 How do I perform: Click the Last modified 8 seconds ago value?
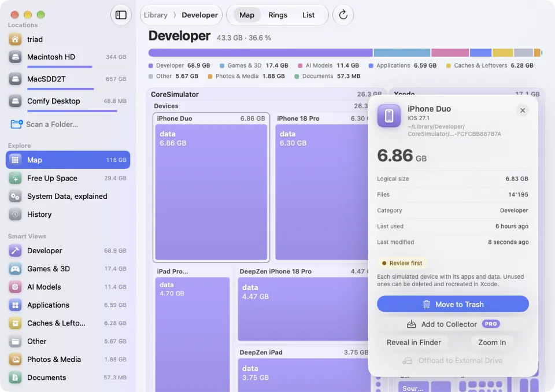(508, 242)
